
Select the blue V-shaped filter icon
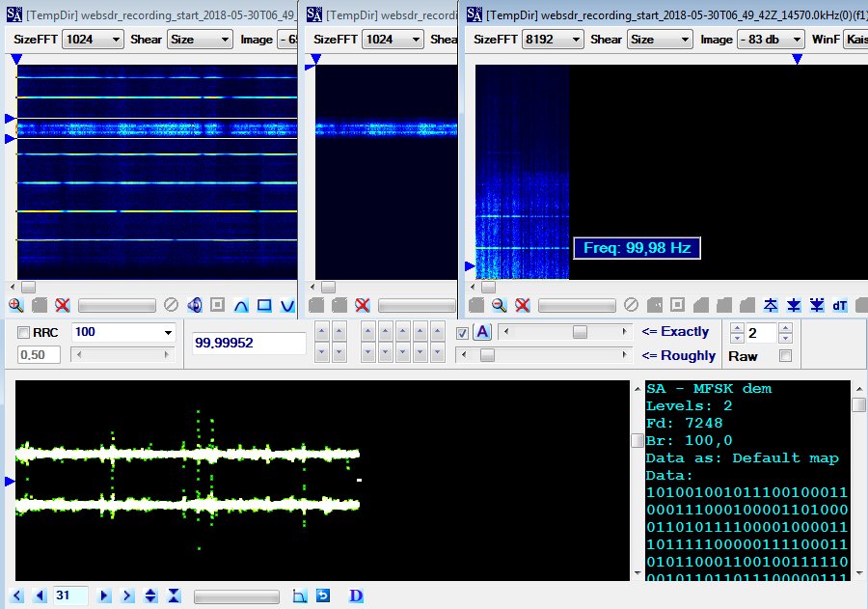point(289,304)
